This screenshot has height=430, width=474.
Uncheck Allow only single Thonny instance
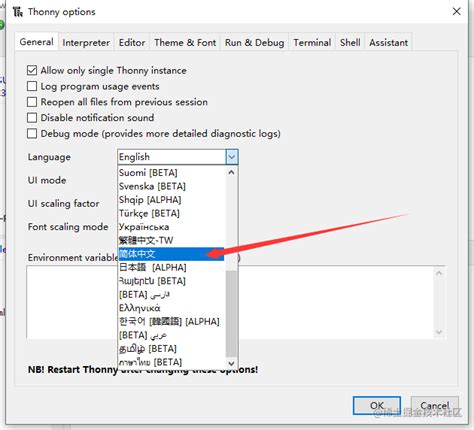tap(32, 70)
